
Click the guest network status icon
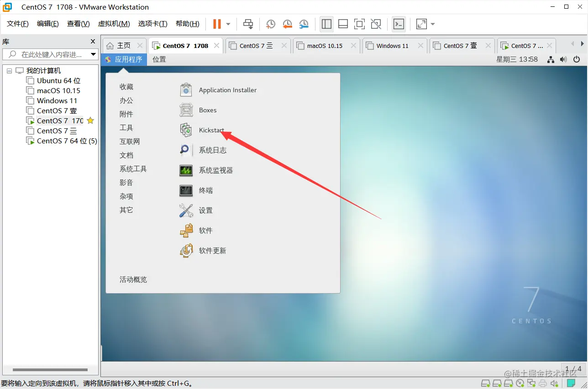pos(551,59)
